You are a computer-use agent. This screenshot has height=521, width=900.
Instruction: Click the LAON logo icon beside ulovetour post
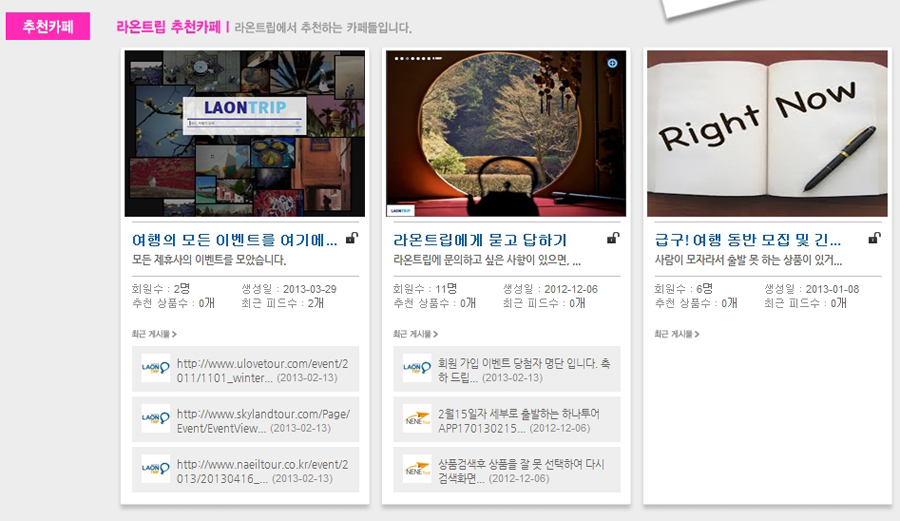point(156,368)
